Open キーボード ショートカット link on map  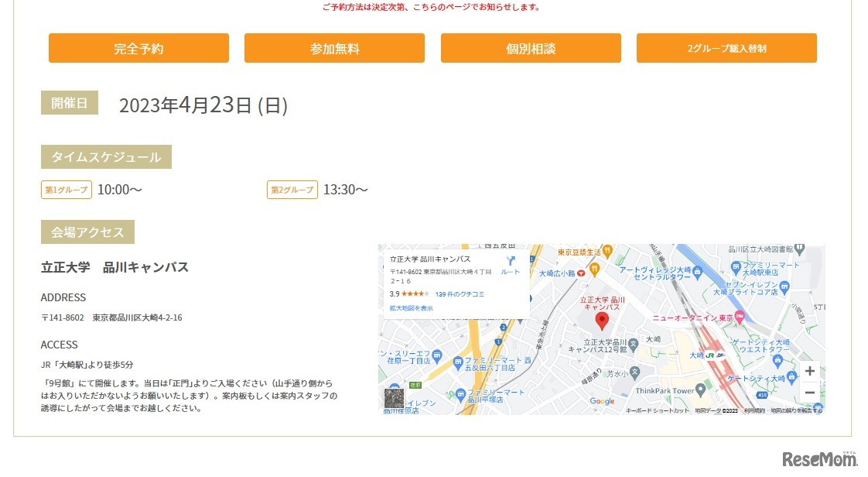[657, 410]
